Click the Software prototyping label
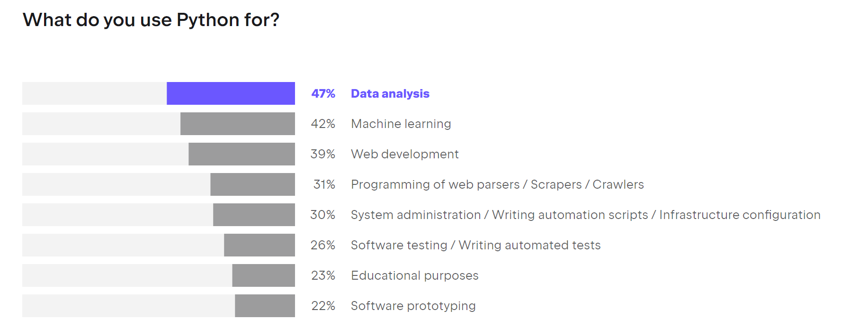The image size is (868, 329). 413,306
